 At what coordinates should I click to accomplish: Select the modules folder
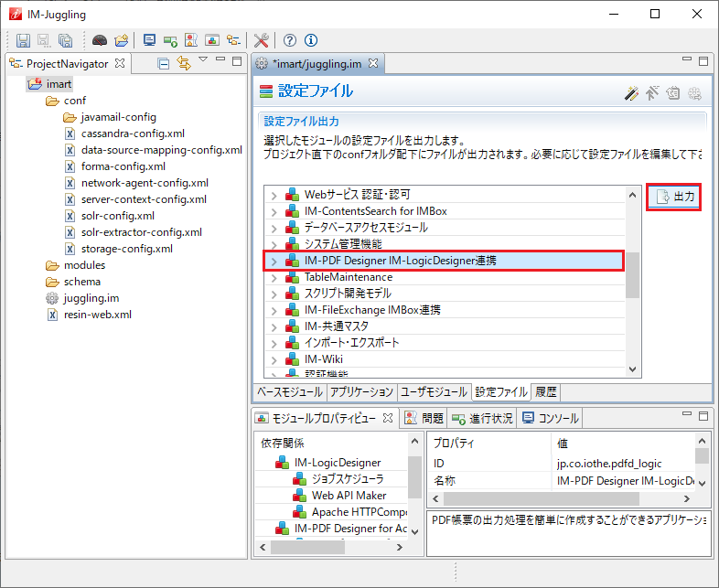(84, 265)
